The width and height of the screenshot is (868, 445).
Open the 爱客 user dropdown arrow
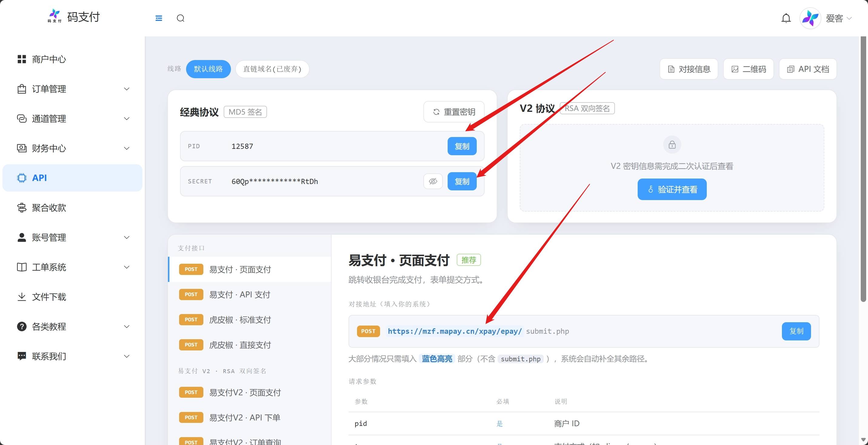point(849,18)
